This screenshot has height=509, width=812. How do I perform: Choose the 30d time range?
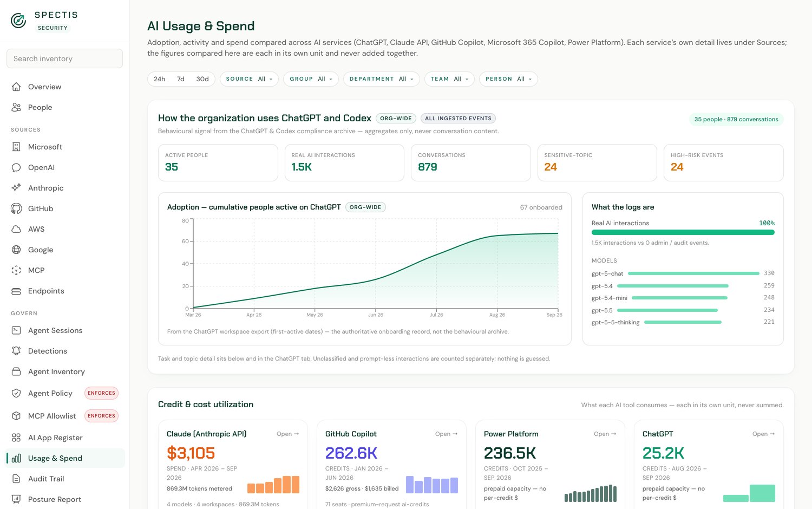202,79
